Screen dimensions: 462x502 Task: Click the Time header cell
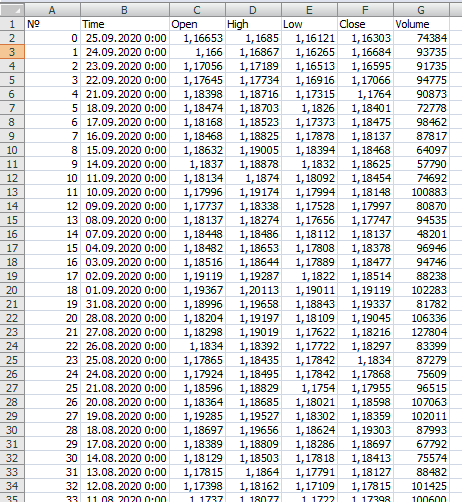click(x=125, y=24)
